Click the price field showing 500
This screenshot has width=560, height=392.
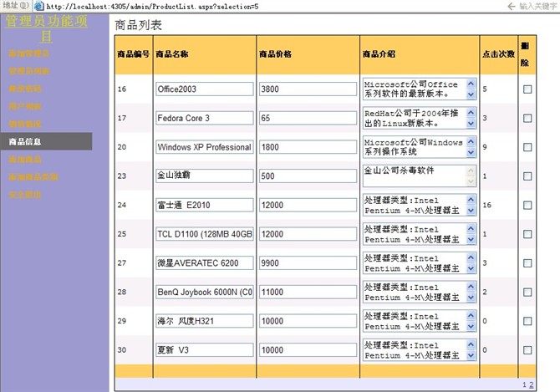pyautogui.click(x=308, y=176)
